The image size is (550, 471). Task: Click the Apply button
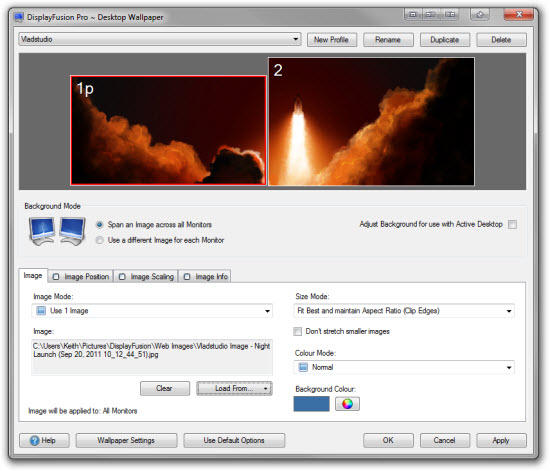(501, 440)
